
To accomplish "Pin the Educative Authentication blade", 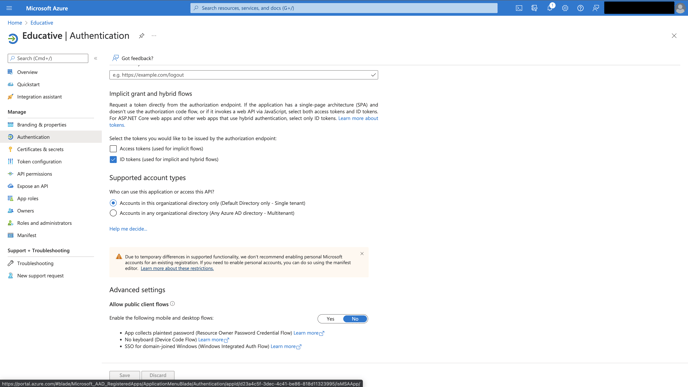I will [141, 36].
